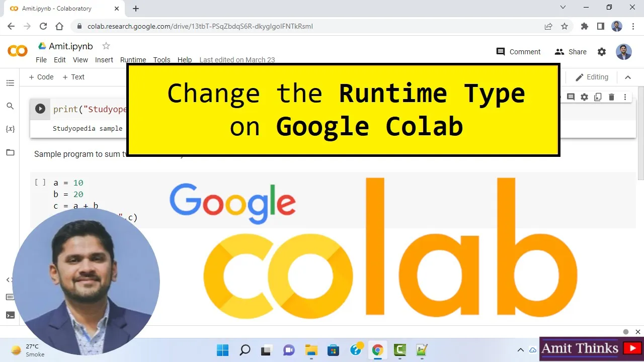The width and height of the screenshot is (644, 362).
Task: Open the Google account avatar in Colab header
Action: pyautogui.click(x=624, y=52)
